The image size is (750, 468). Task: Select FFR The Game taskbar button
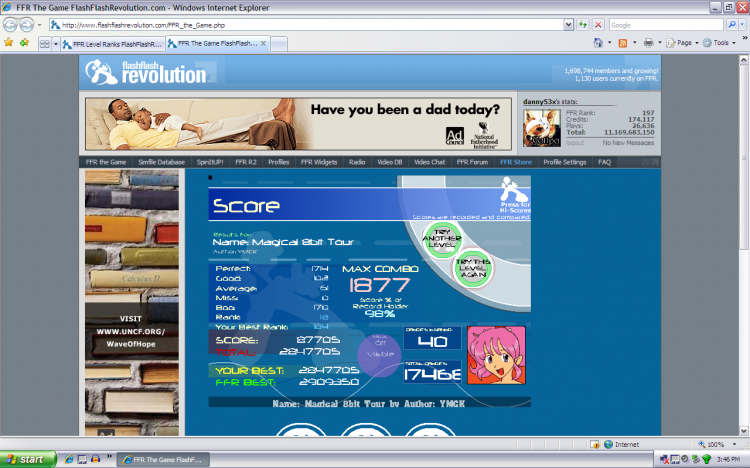163,459
